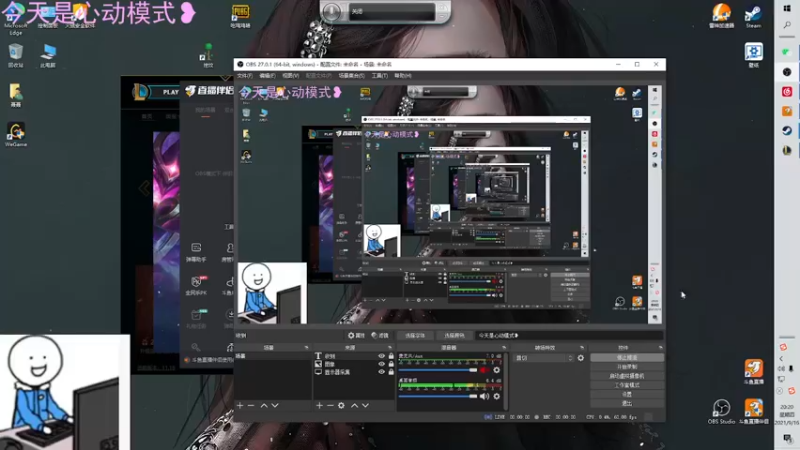The image size is (800, 450).
Task: Select the scene row in Scenes list
Action: pyautogui.click(x=273, y=356)
